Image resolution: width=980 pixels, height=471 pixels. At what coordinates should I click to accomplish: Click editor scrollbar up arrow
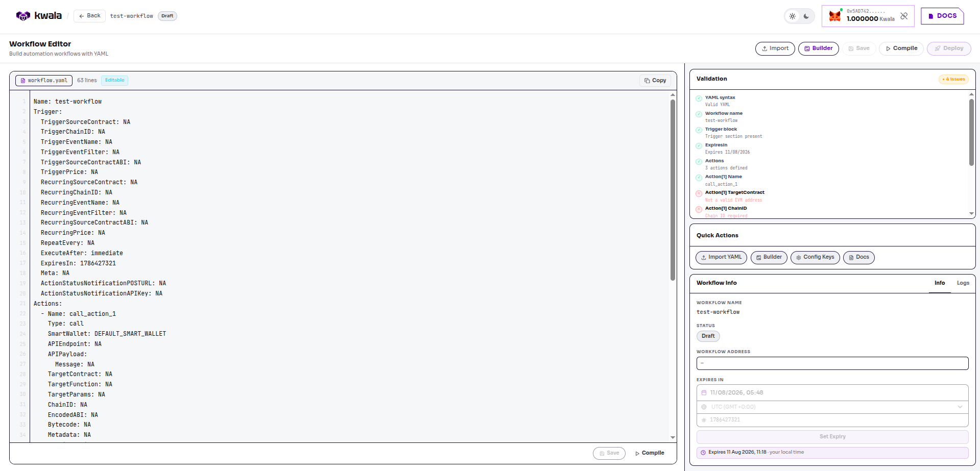[673, 95]
